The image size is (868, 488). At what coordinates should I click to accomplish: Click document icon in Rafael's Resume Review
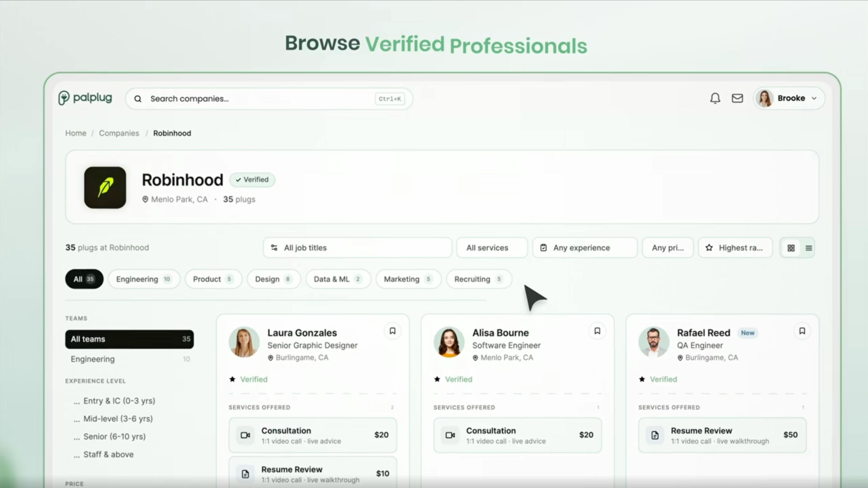[655, 435]
